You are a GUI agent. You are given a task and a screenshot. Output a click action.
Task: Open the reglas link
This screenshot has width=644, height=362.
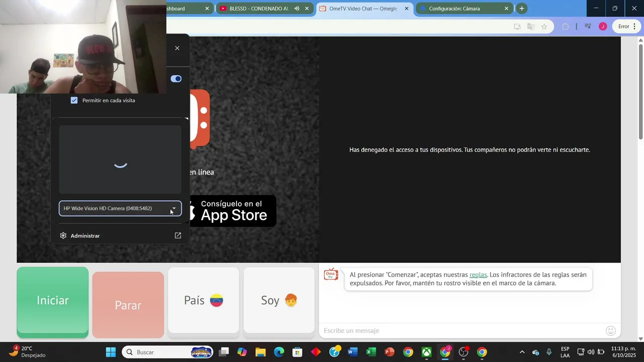[478, 275]
